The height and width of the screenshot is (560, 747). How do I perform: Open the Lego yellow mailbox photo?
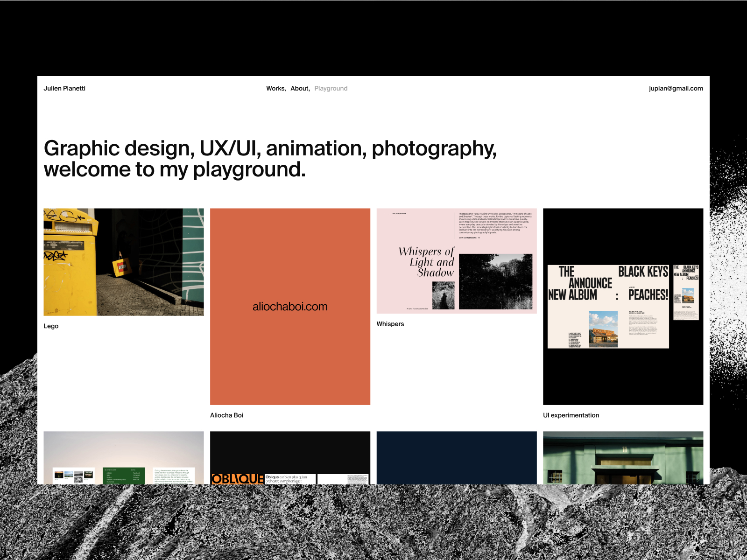pos(124,262)
